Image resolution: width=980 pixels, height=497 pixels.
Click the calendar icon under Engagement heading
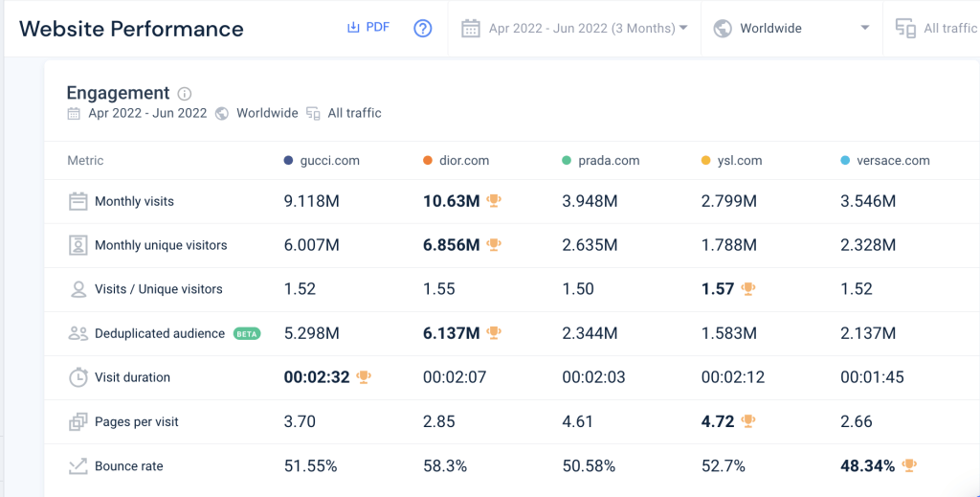click(x=74, y=113)
